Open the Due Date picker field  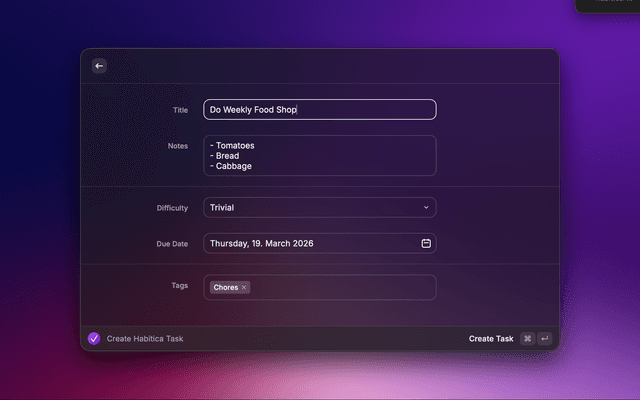pos(310,243)
